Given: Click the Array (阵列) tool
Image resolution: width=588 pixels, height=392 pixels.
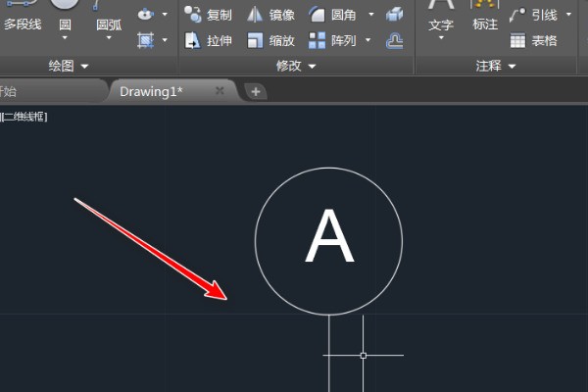Looking at the screenshot, I should 332,40.
